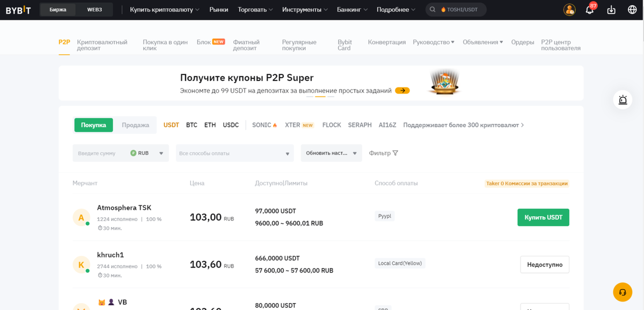Open VB merchant profile name
The image size is (644, 310).
click(122, 302)
